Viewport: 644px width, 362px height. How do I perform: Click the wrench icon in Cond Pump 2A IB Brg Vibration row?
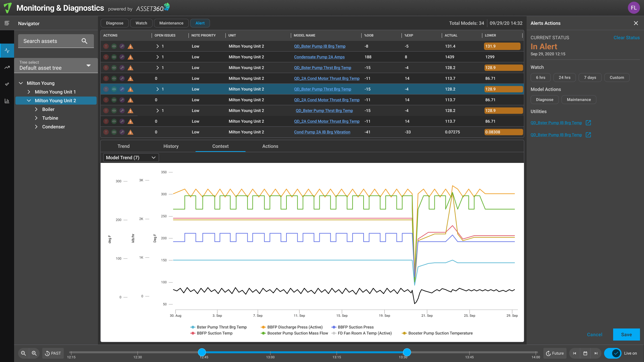coord(122,132)
